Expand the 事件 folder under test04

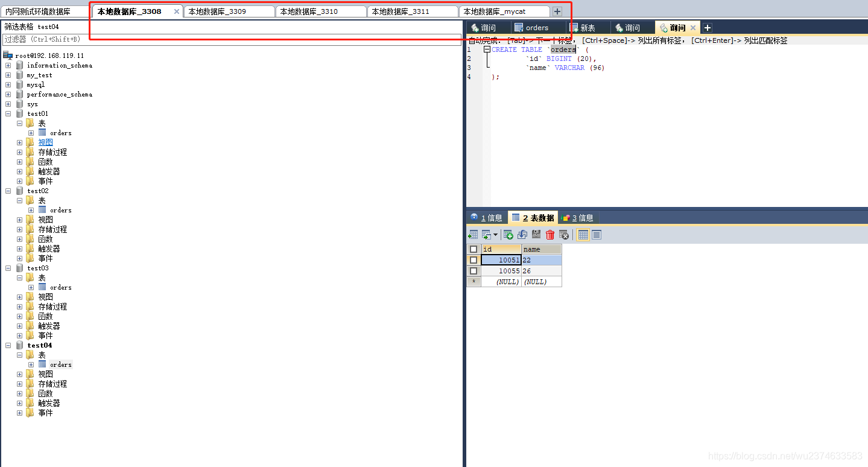pyautogui.click(x=19, y=413)
